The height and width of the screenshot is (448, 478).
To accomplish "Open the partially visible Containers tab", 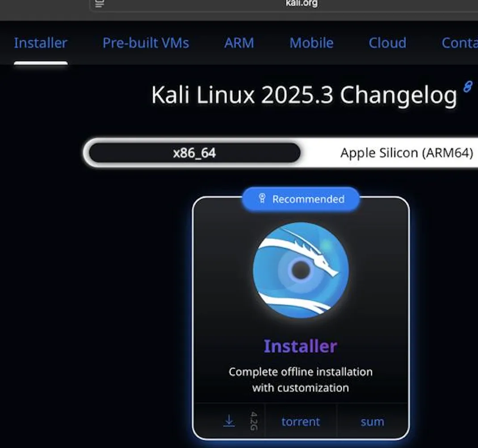I will (460, 43).
